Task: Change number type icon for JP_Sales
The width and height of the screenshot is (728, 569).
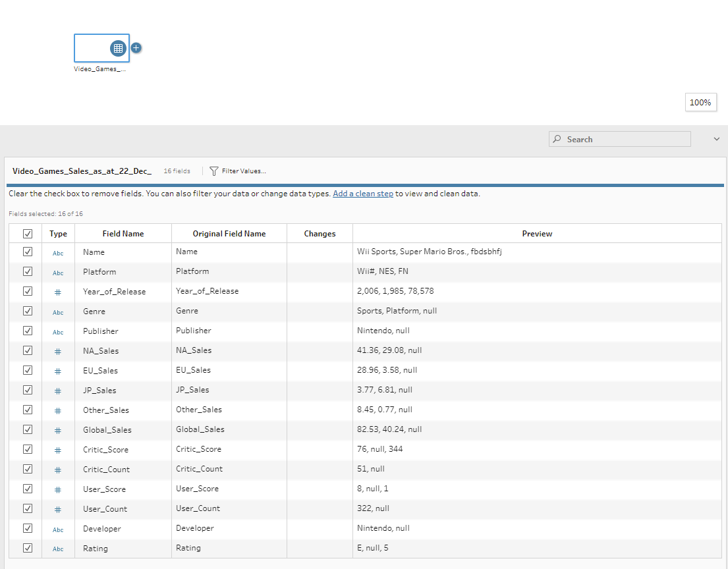Action: pyautogui.click(x=58, y=391)
